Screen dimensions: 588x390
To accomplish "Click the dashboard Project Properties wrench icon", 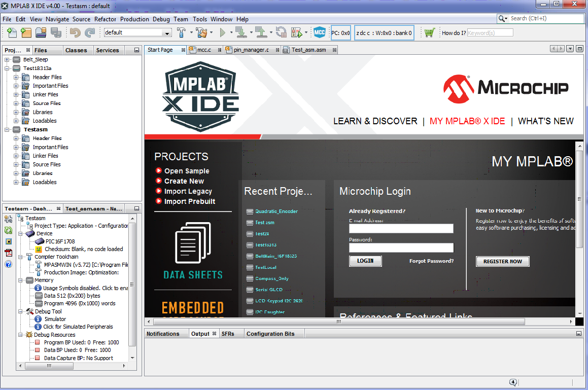I will 8,219.
